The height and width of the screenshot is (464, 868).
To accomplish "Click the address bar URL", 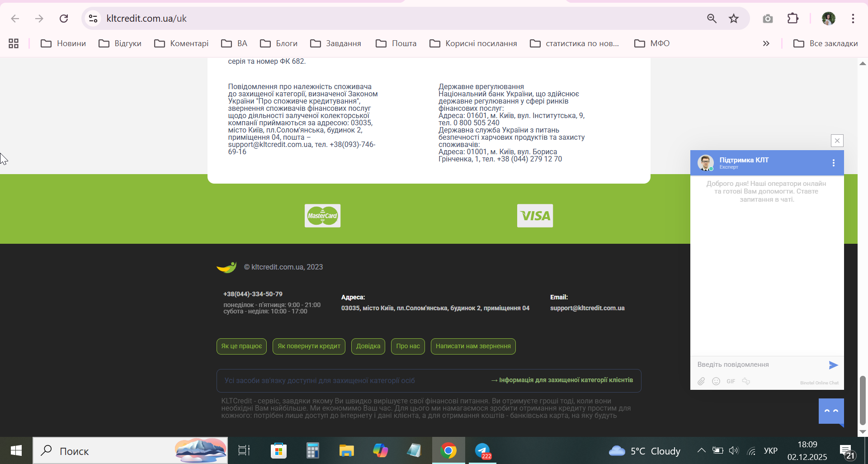I will pyautogui.click(x=146, y=19).
